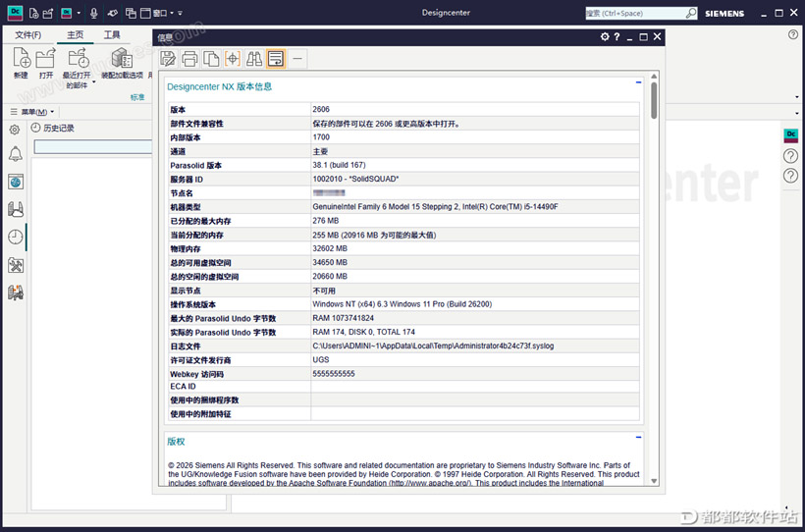Open settings gear in 信息 window title bar
The image size is (805, 532).
[x=605, y=36]
